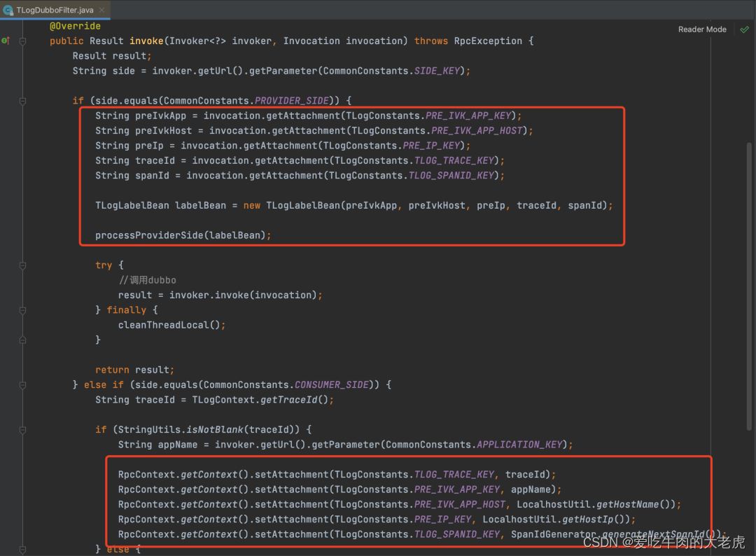Click the CONSUMER_SIDE constant
The width and height of the screenshot is (756, 556).
coord(332,385)
